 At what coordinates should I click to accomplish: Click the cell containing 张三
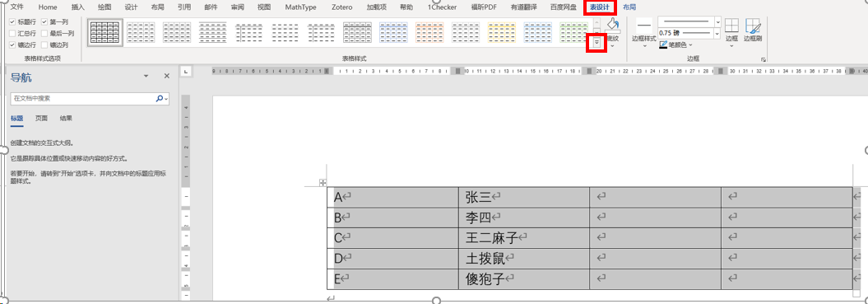pos(524,197)
